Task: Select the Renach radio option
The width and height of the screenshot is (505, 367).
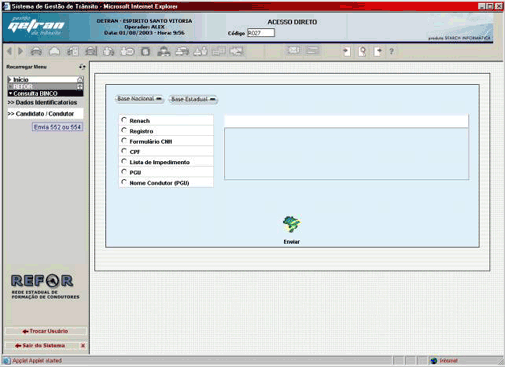Action: coord(124,120)
